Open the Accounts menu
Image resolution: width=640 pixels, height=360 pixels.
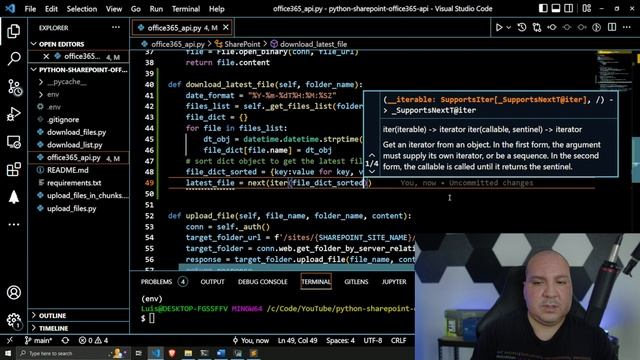point(13,292)
